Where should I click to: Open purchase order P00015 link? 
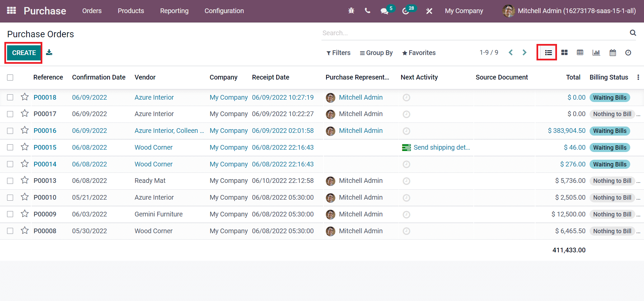[45, 147]
